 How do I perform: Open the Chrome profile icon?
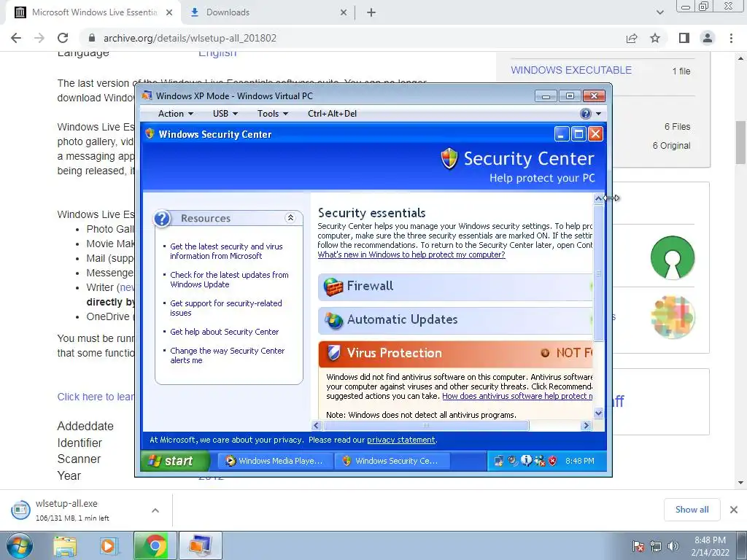coord(708,38)
